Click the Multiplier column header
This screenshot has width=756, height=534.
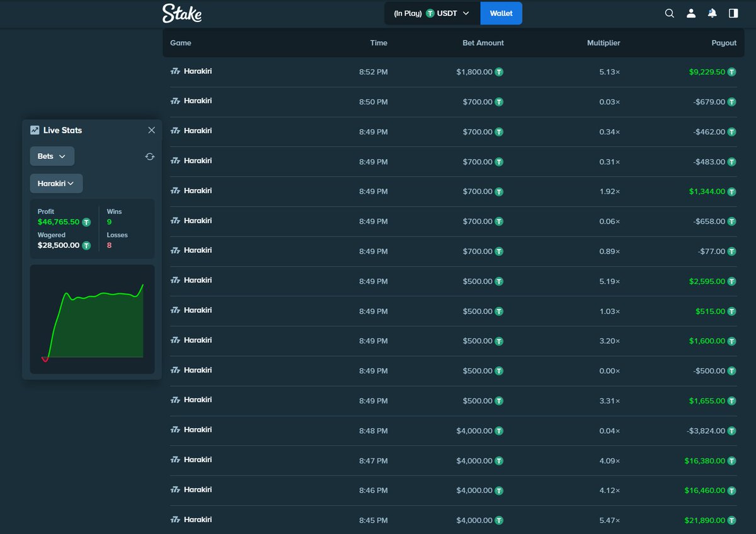tap(604, 43)
